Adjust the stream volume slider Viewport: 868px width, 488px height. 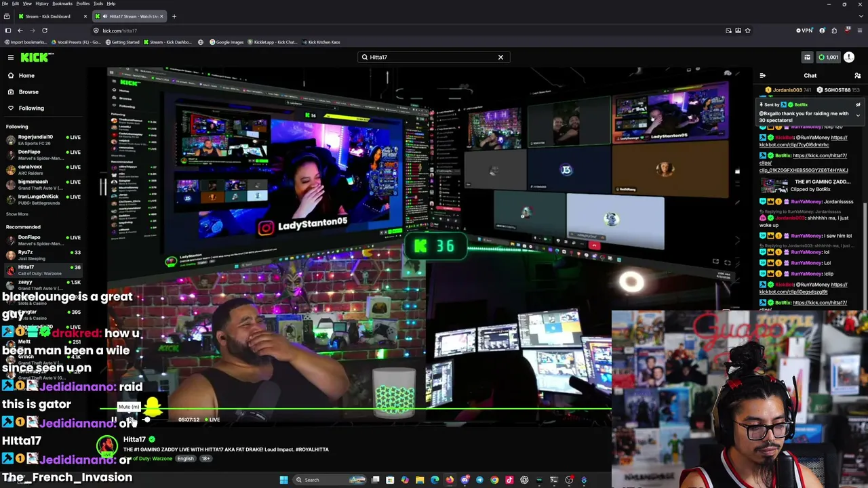[156, 420]
